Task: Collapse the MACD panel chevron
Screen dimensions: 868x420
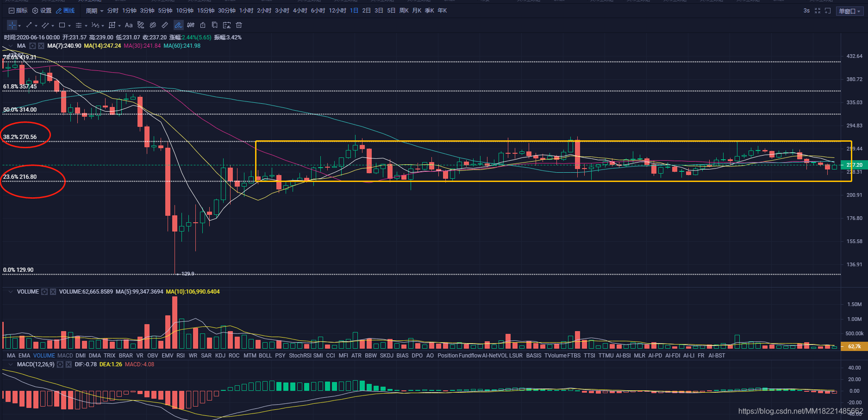Action: pyautogui.click(x=10, y=364)
